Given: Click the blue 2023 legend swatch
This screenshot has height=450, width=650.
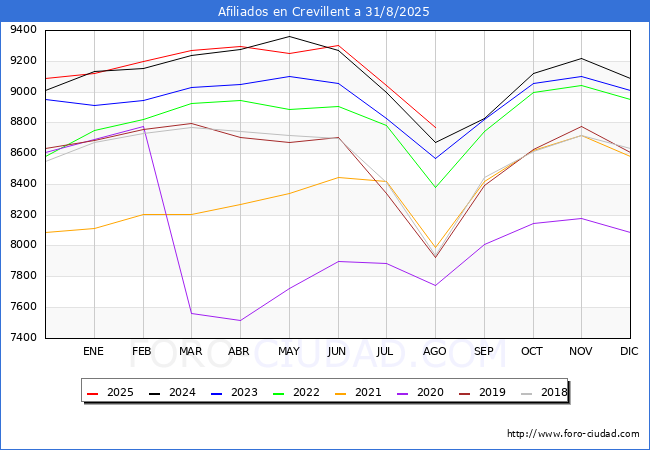Looking at the screenshot, I should point(217,393).
